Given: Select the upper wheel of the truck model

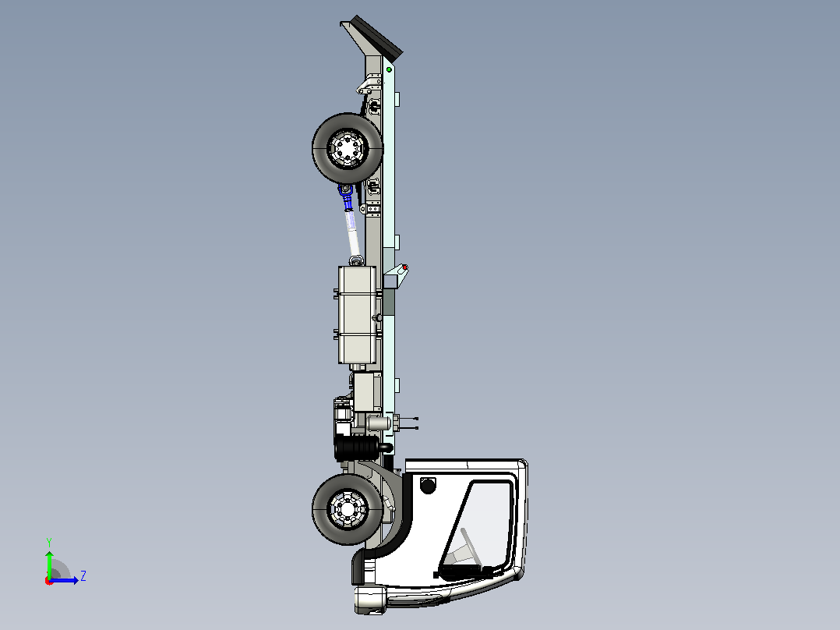Looking at the screenshot, I should [x=348, y=148].
